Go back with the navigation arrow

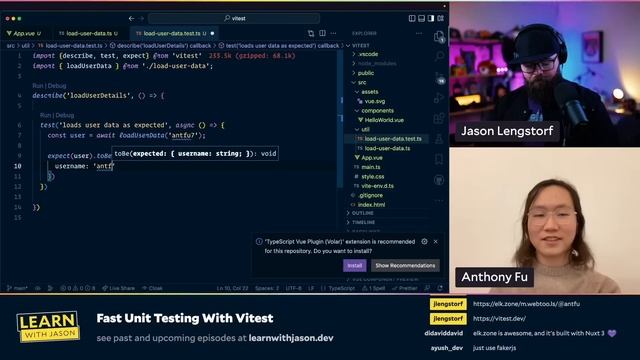click(x=131, y=18)
